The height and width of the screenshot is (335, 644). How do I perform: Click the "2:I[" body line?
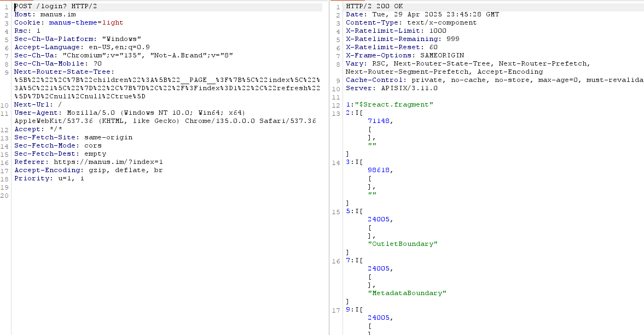click(x=355, y=113)
